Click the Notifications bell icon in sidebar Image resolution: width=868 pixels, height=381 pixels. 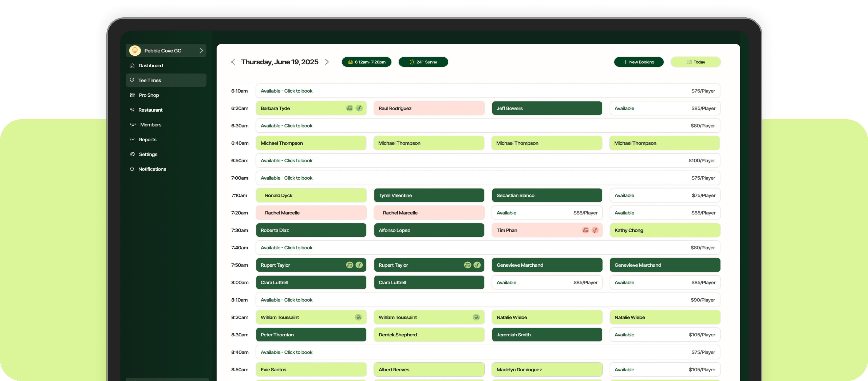(132, 169)
